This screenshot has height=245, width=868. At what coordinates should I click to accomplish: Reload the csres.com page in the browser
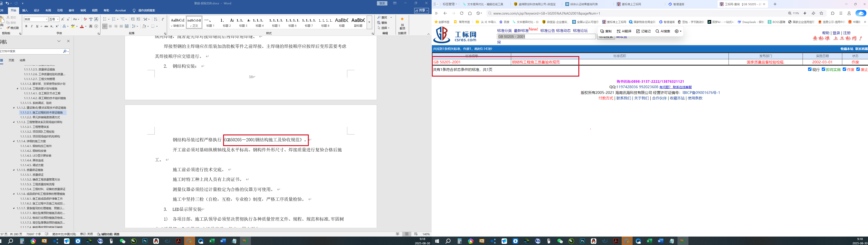coord(462,13)
